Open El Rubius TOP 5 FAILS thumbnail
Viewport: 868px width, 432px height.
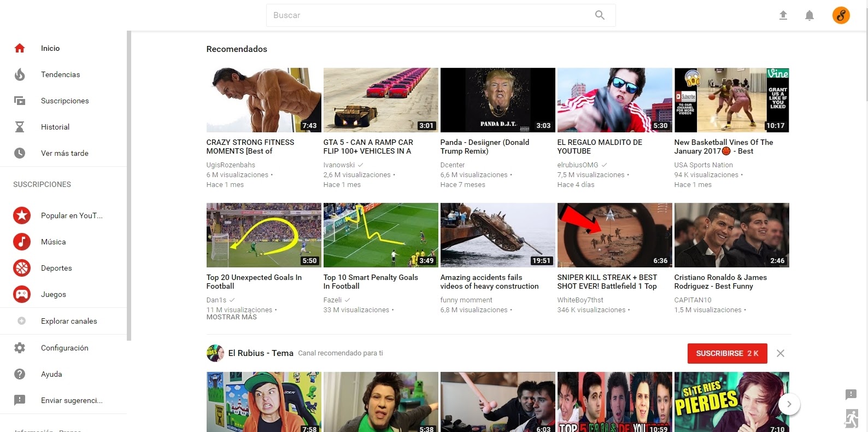click(x=614, y=402)
